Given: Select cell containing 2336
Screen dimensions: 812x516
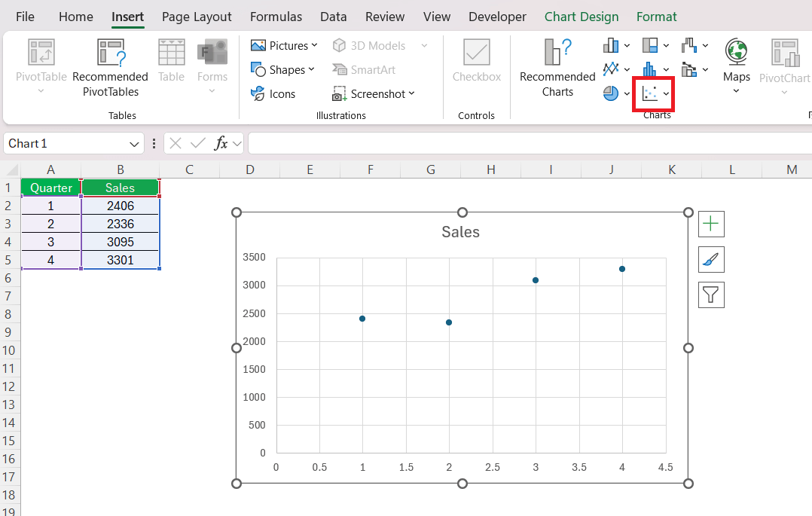Looking at the screenshot, I should coord(121,224).
